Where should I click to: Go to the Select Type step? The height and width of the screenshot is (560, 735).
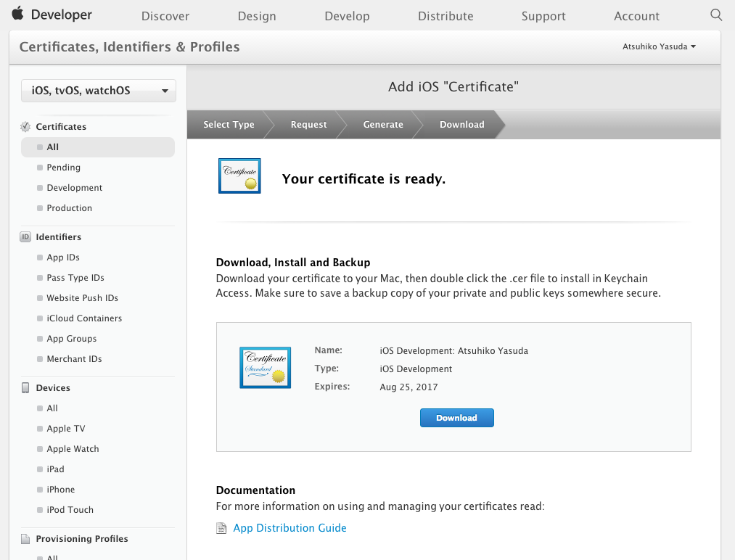tap(229, 125)
